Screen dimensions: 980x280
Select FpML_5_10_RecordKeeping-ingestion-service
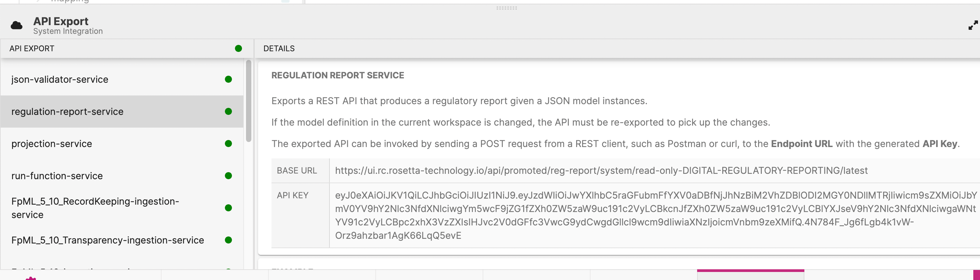tap(95, 207)
